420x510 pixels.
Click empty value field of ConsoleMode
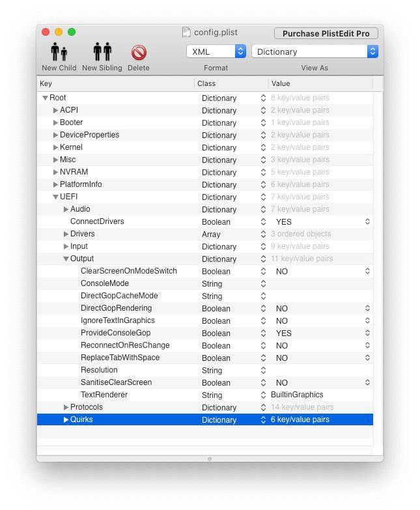tap(321, 283)
